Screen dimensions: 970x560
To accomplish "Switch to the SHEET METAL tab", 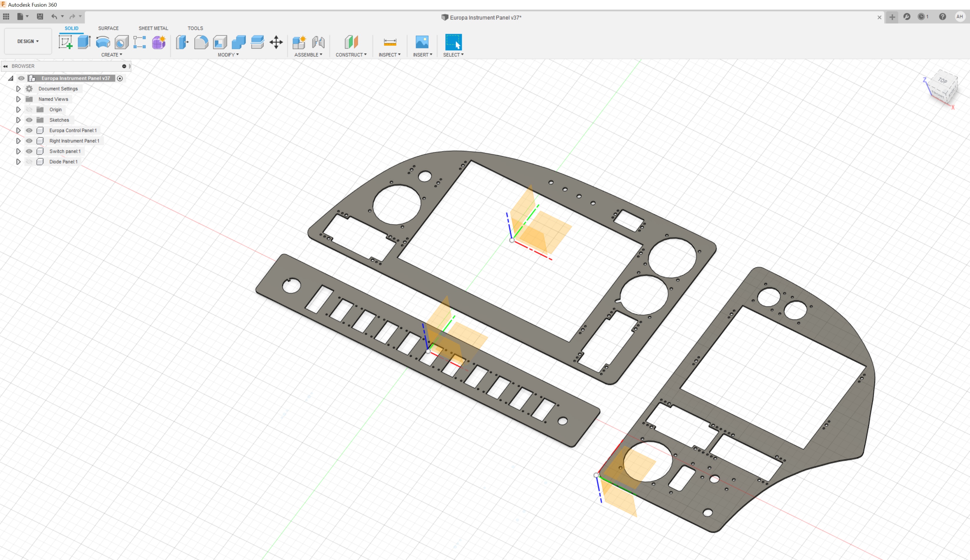I will click(x=153, y=28).
